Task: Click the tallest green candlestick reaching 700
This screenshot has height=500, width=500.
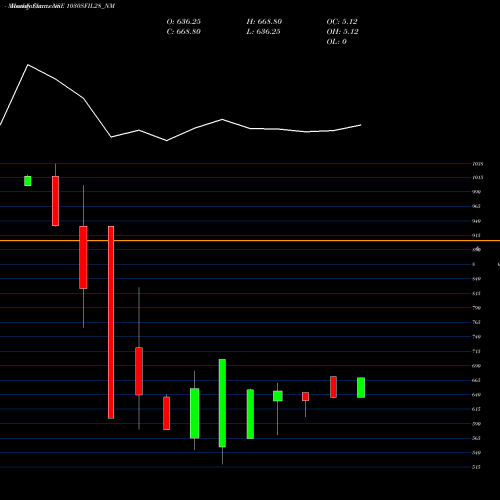Action: tap(222, 403)
